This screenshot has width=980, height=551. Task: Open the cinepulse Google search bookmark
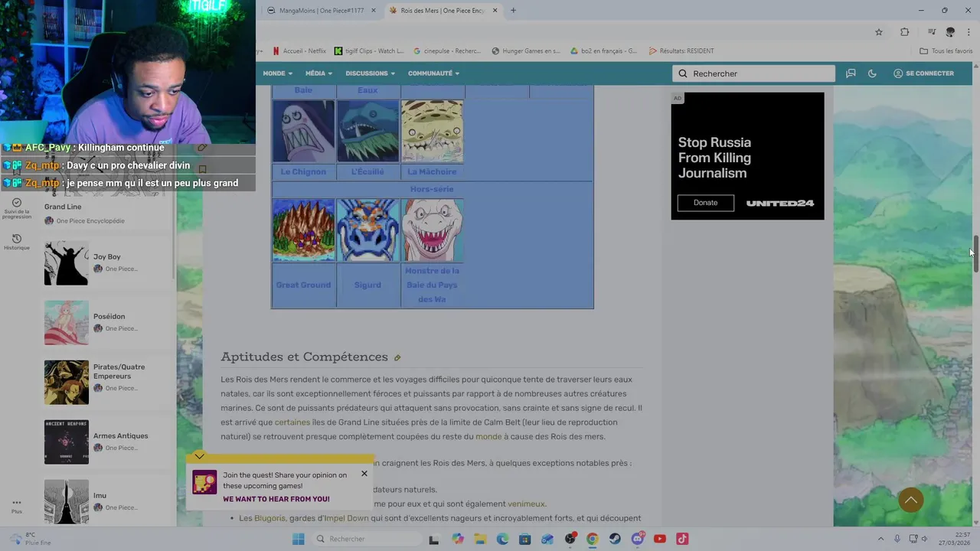pyautogui.click(x=447, y=51)
